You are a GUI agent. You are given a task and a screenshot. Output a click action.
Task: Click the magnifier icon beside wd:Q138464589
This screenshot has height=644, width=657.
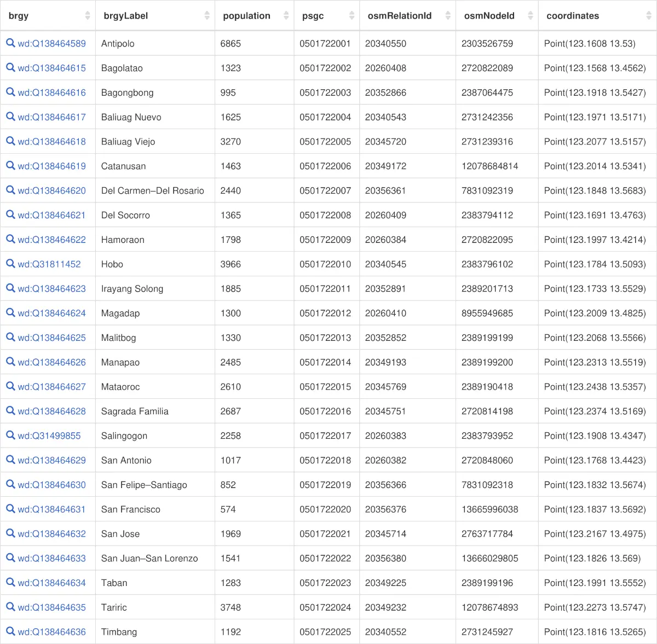tap(10, 43)
